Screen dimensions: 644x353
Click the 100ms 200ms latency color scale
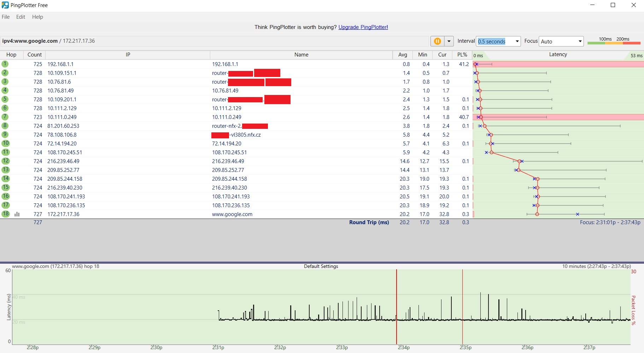coord(614,41)
